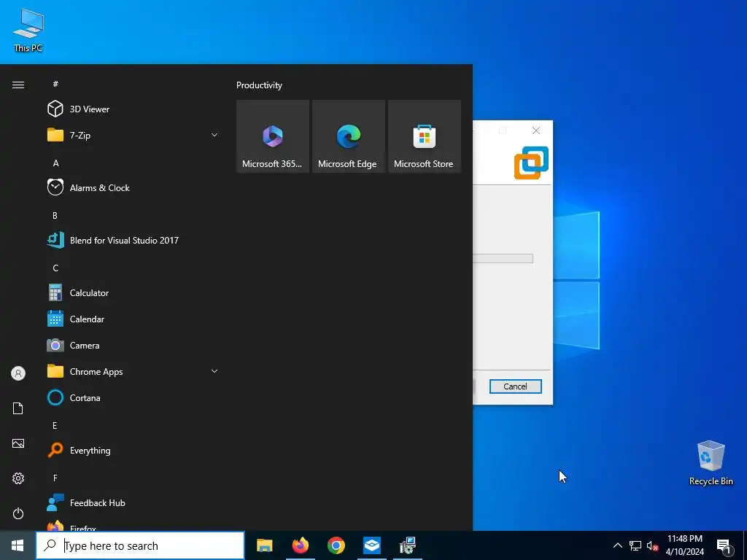Image resolution: width=747 pixels, height=560 pixels.
Task: Select the Recycle Bin desktop icon
Action: click(x=711, y=463)
